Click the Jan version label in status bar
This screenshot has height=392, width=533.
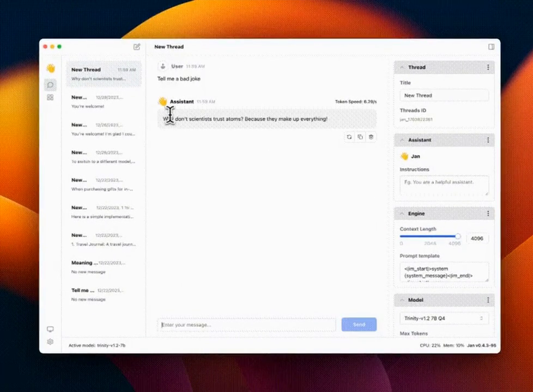pyautogui.click(x=481, y=345)
